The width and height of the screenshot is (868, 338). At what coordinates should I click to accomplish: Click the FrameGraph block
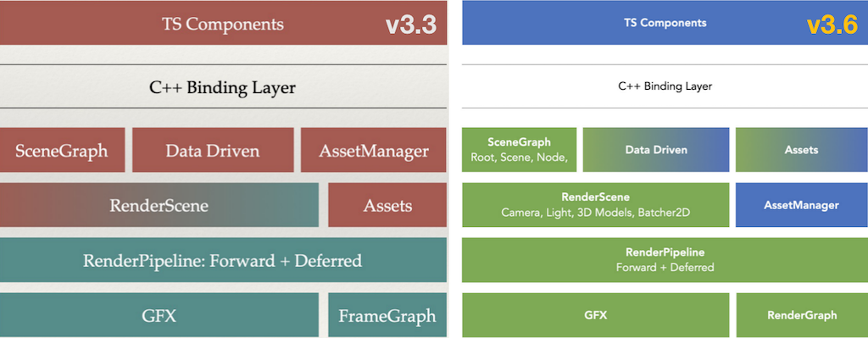(387, 315)
